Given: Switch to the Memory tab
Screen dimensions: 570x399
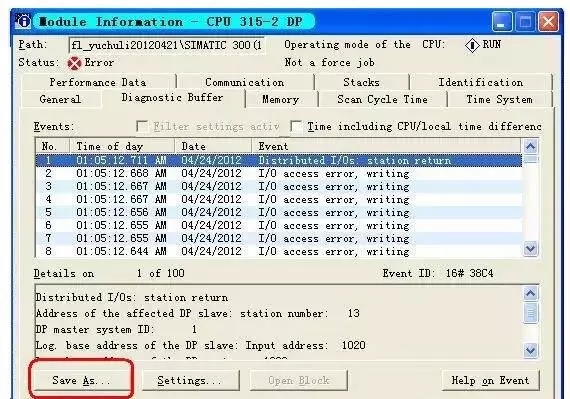Looking at the screenshot, I should pos(281,99).
